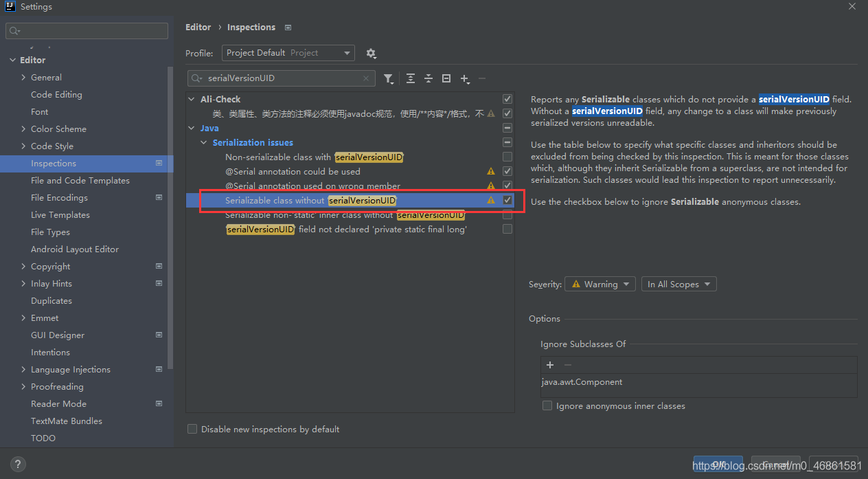Screen dimensions: 868x479
Task: Expand the Code Style node
Action: (x=24, y=146)
